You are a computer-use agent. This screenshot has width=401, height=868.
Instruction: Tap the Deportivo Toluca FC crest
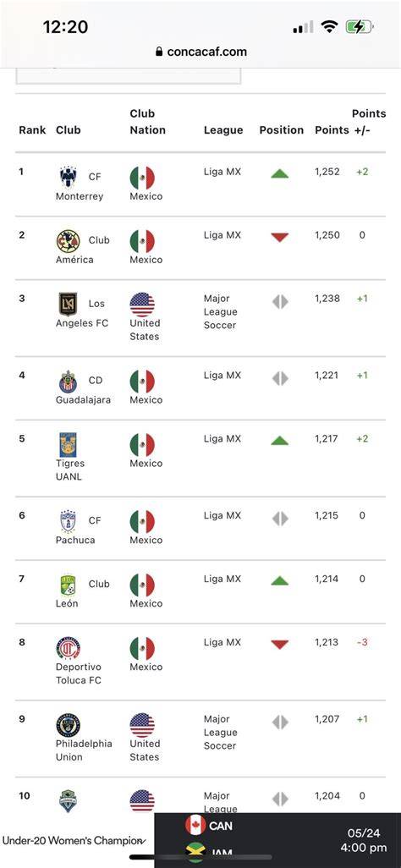coord(69,648)
